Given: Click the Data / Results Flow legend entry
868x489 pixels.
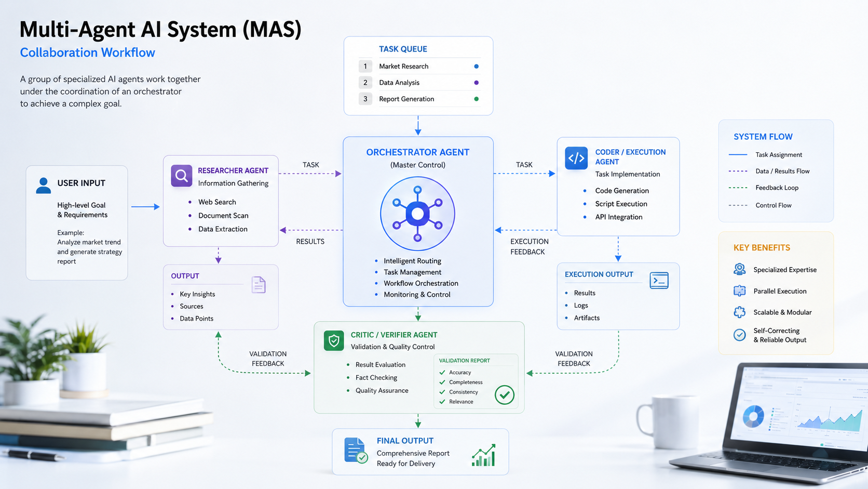Looking at the screenshot, I should pos(769,171).
